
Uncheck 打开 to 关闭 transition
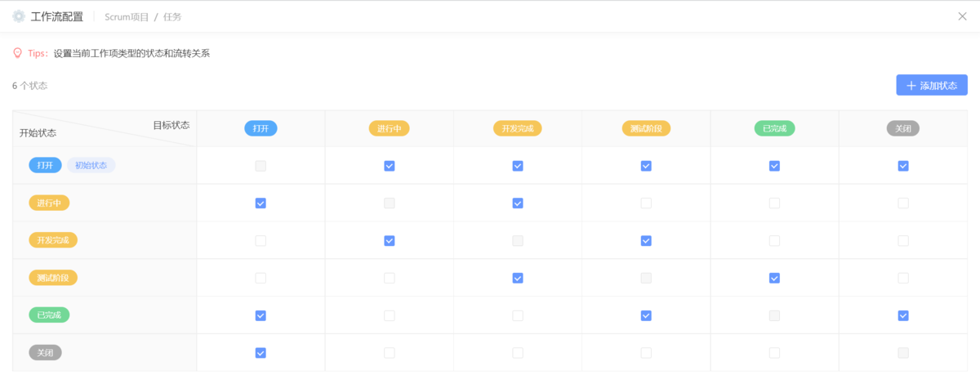point(903,166)
